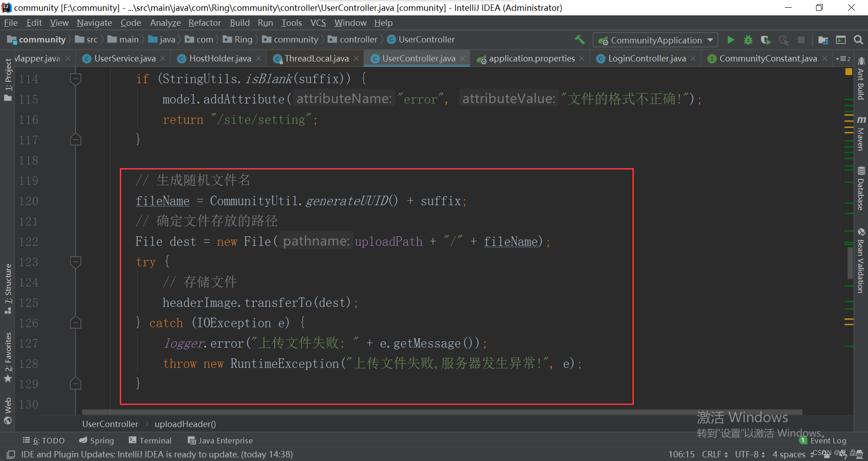Click the IDE and Plugin Updates message

[x=157, y=454]
